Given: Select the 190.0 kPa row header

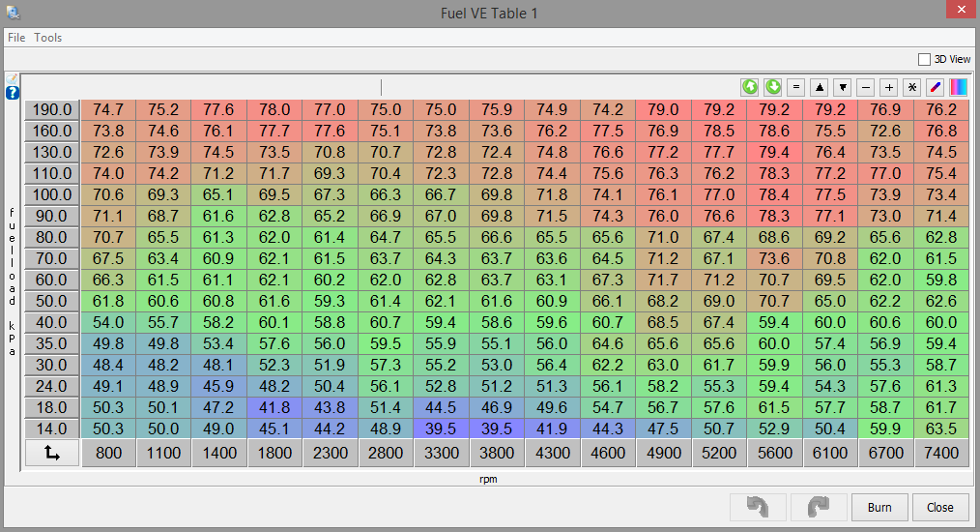Looking at the screenshot, I should click(x=52, y=109).
